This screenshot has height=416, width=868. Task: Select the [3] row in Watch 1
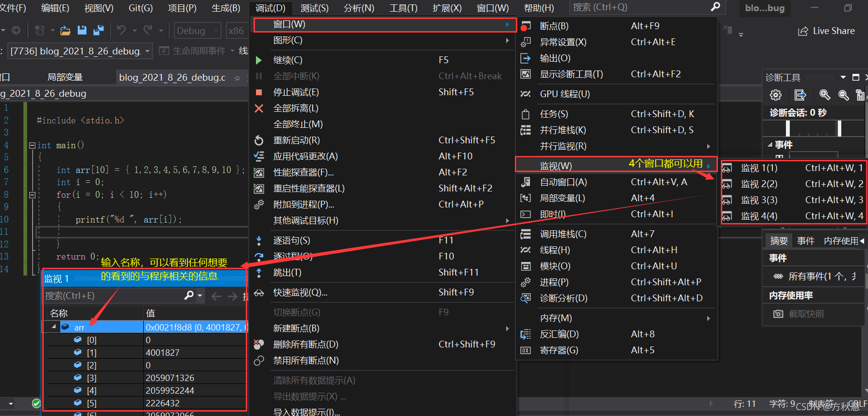(x=145, y=378)
